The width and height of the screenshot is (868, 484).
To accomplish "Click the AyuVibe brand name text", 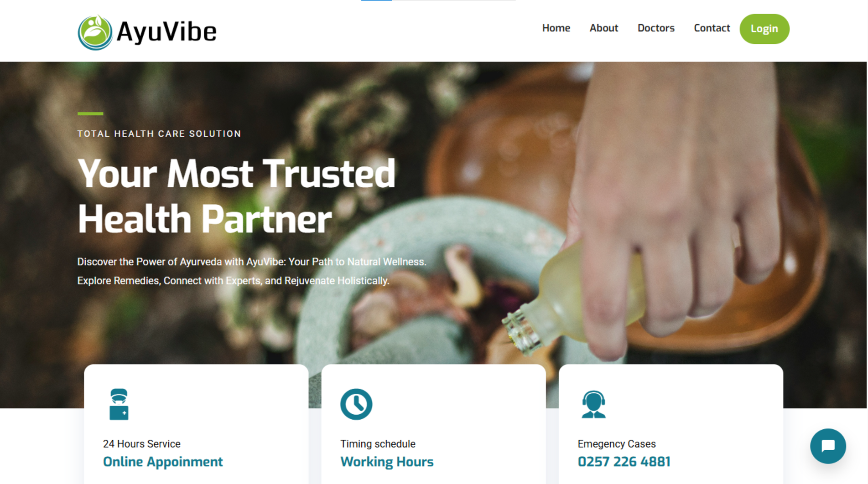I will tap(166, 32).
